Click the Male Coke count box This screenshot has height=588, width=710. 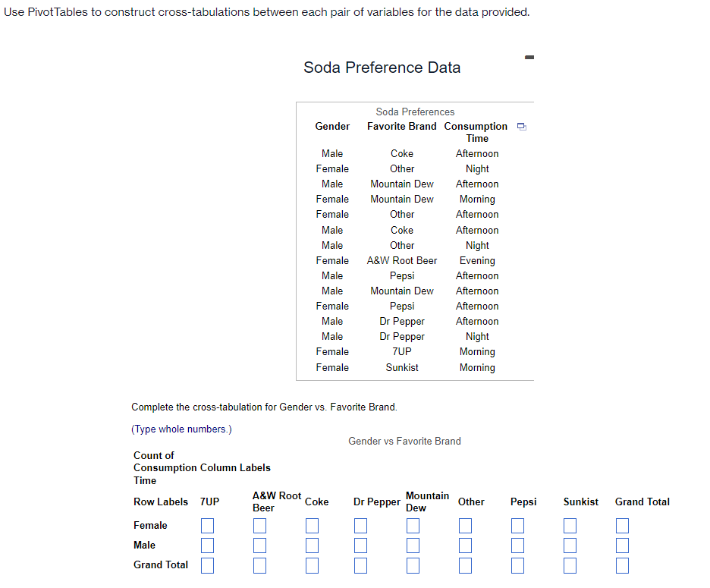point(312,545)
